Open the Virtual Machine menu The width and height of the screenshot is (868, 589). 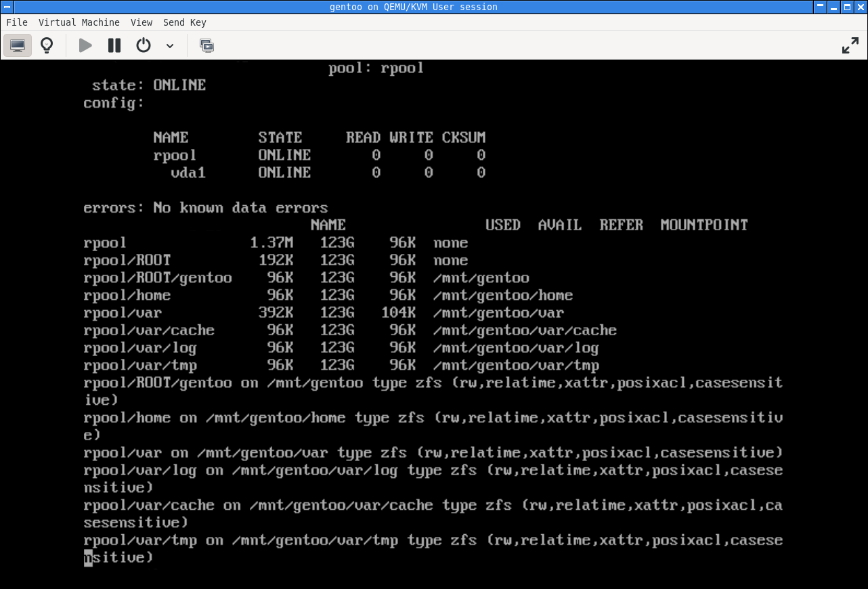[79, 22]
